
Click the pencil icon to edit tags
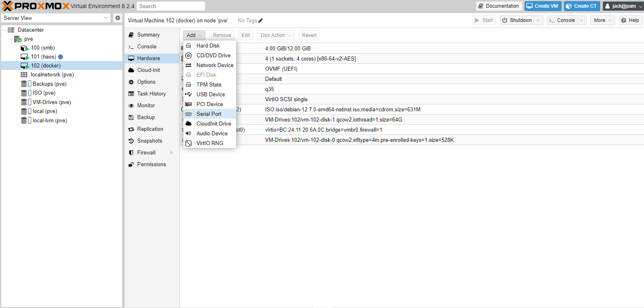[x=261, y=21]
